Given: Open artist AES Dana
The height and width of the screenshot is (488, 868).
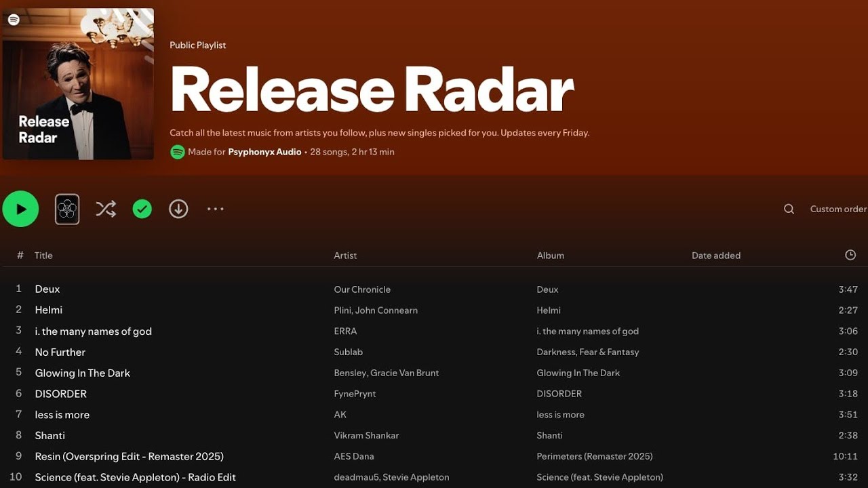Looking at the screenshot, I should tap(354, 457).
